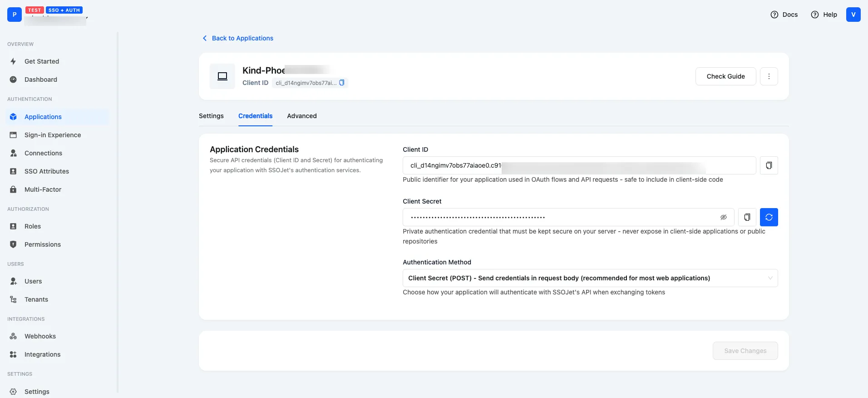Screen dimensions: 868x398
Task: Click the TEST environment badge
Action: click(x=35, y=10)
